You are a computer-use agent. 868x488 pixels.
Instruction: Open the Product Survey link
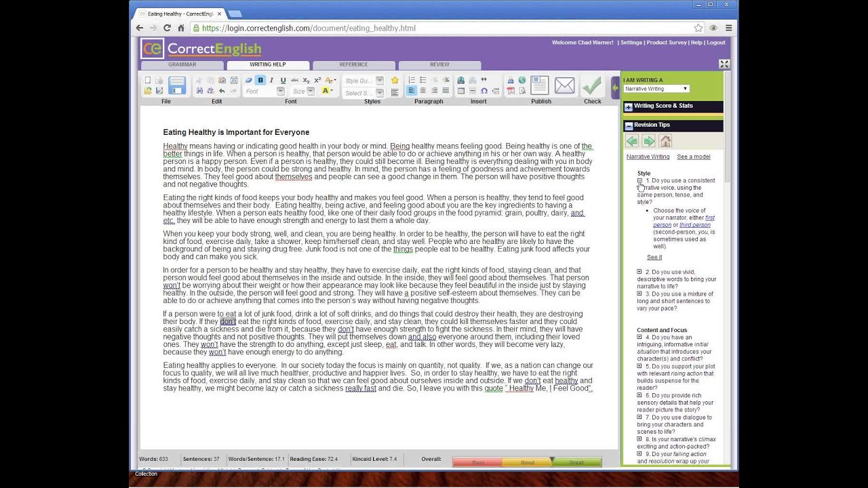667,43
